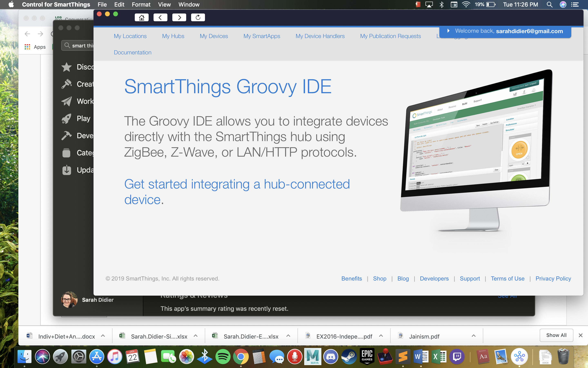The width and height of the screenshot is (588, 368).
Task: Click the sarahdidier6@gmail.com account link
Action: tap(529, 31)
